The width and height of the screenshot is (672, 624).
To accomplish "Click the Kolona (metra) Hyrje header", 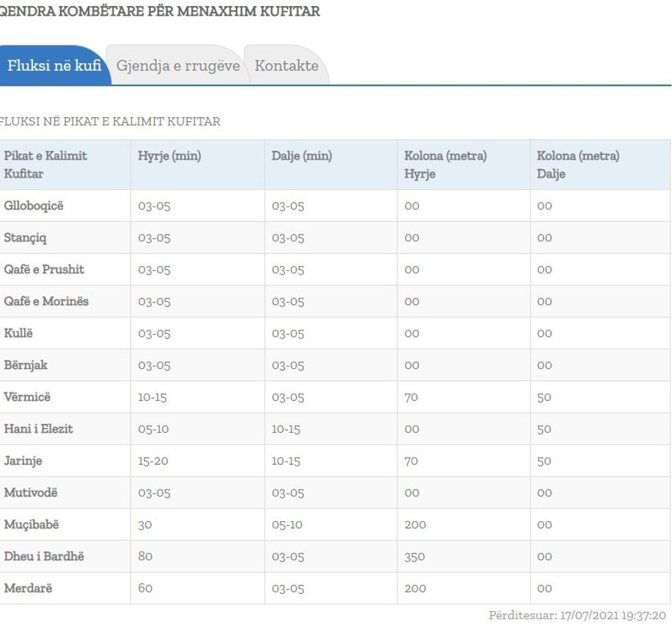I will pyautogui.click(x=445, y=165).
